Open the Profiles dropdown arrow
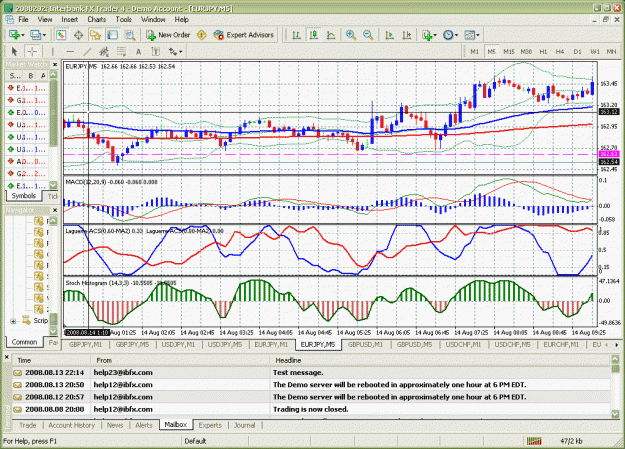This screenshot has height=449, width=625. (x=44, y=35)
